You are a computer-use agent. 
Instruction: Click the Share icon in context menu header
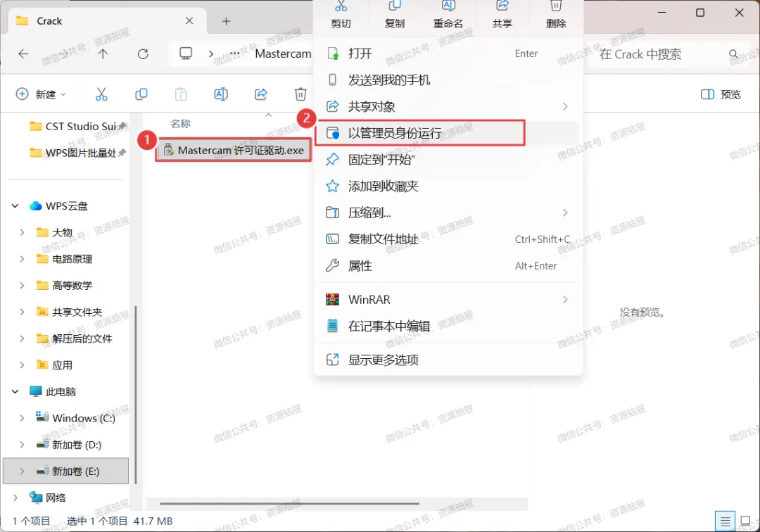click(502, 6)
